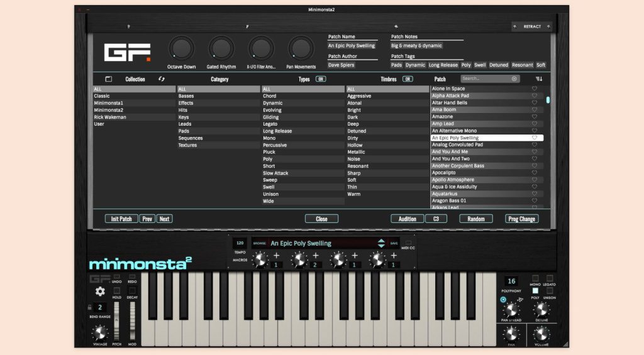Click the patch search input field

[485, 79]
